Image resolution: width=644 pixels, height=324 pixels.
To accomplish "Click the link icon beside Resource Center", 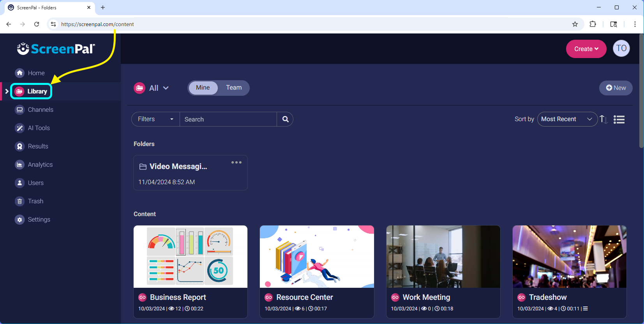I will pos(268,298).
